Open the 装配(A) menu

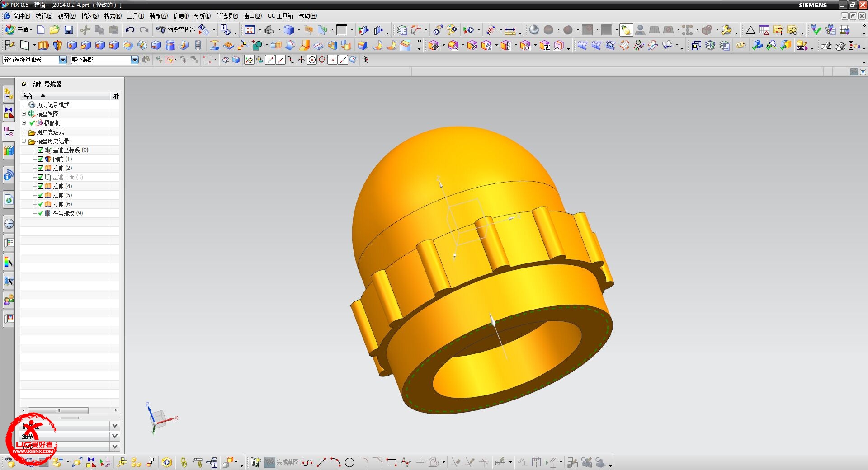[x=158, y=16]
